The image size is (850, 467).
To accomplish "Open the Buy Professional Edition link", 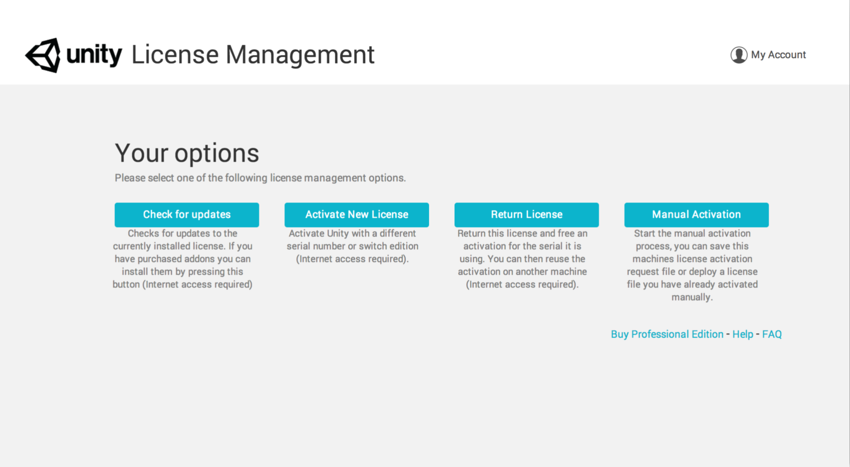I will (667, 334).
